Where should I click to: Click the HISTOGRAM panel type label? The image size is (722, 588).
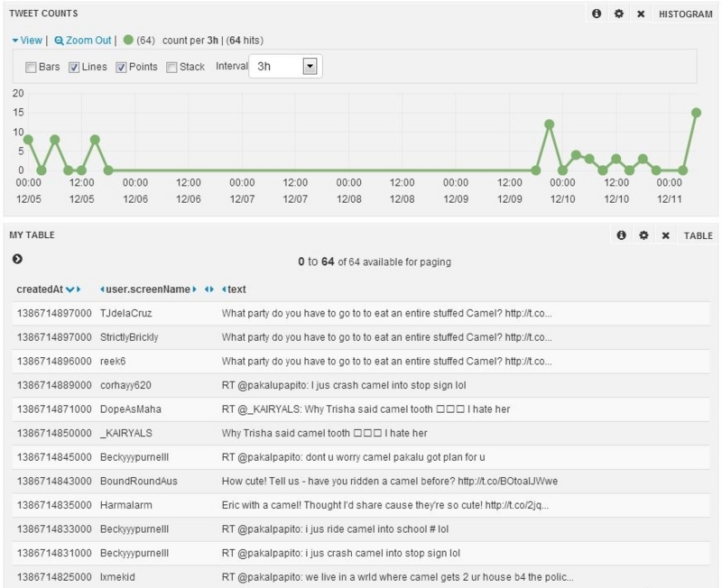coord(686,14)
